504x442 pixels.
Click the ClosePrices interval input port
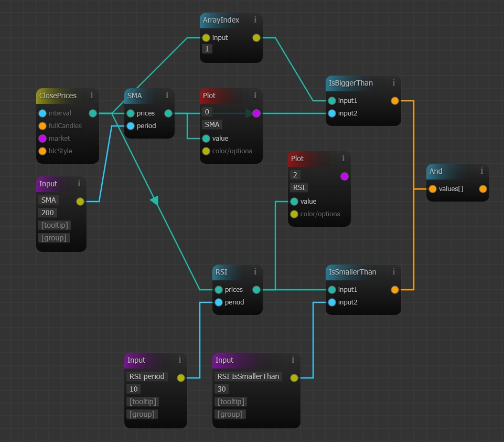42,113
